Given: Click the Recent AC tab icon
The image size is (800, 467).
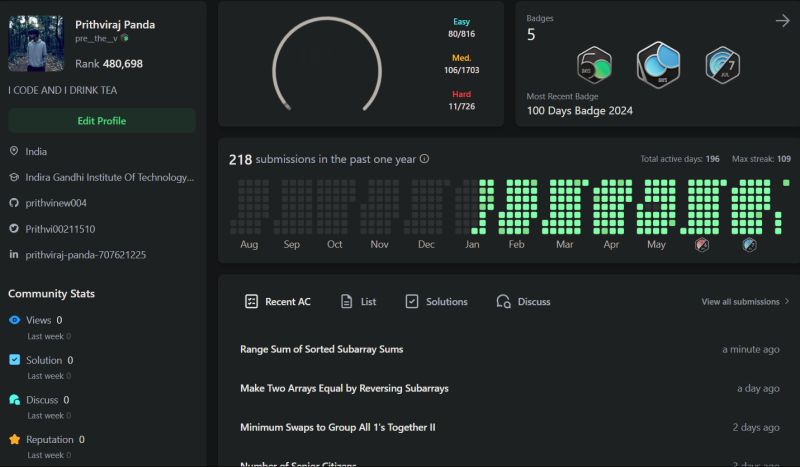Looking at the screenshot, I should 251,302.
